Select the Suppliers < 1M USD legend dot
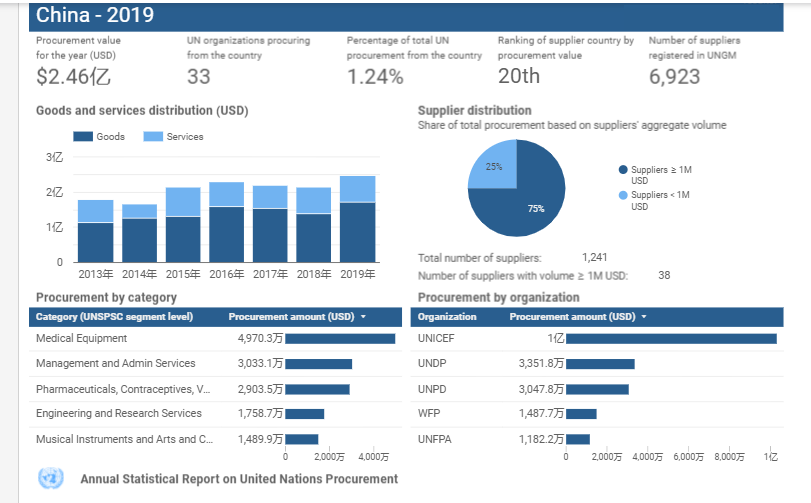This screenshot has height=503, width=811. (623, 195)
